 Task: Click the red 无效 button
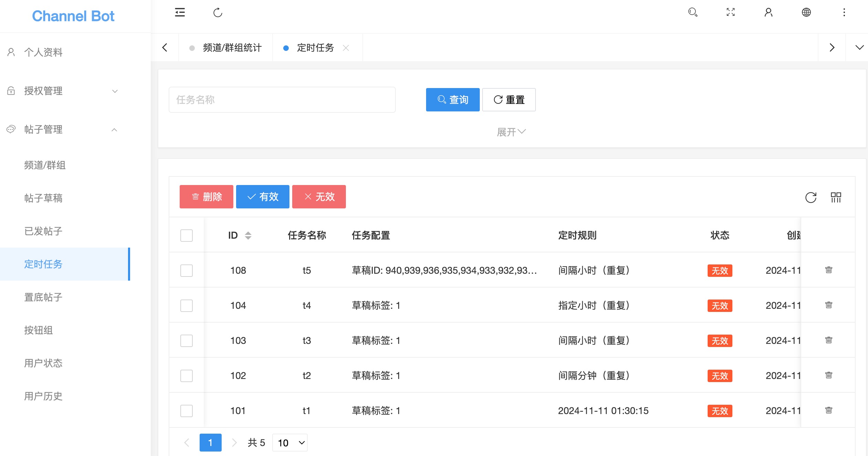(319, 197)
